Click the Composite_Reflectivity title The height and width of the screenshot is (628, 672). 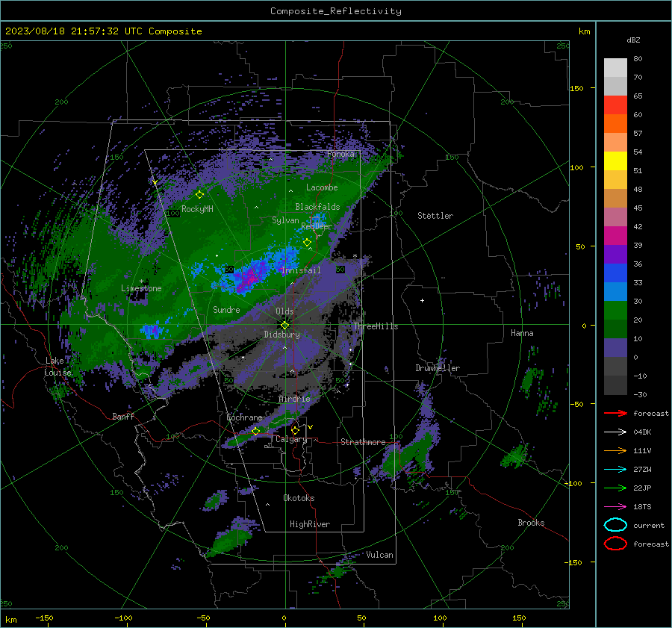point(335,11)
